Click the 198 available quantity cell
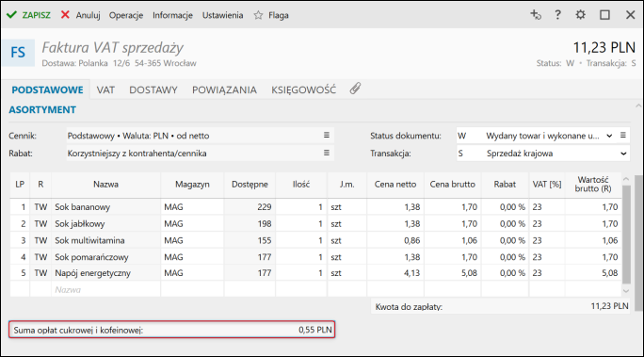Viewport: 644px width, 357px height. point(250,224)
